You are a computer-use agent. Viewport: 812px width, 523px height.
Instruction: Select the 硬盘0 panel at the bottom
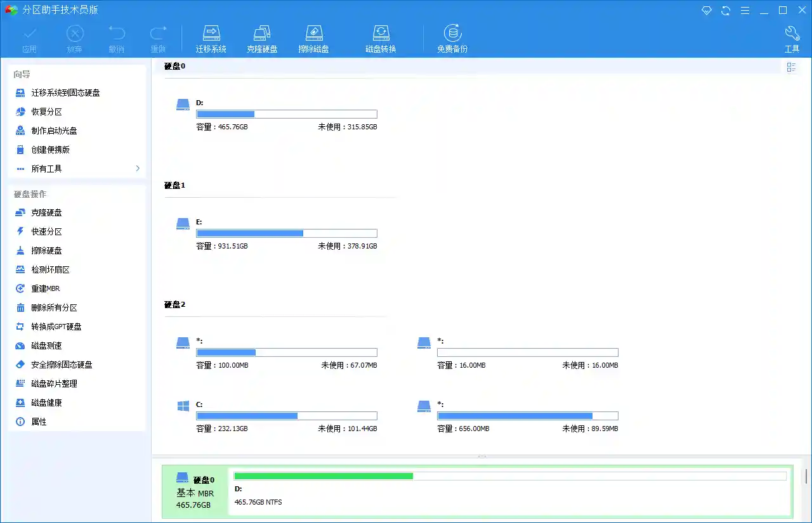pyautogui.click(x=195, y=493)
